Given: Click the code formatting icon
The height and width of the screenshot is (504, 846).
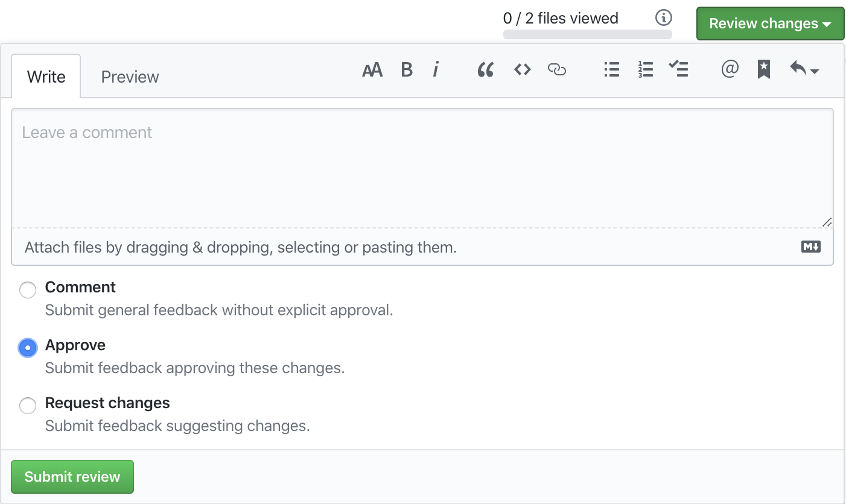Looking at the screenshot, I should (522, 69).
